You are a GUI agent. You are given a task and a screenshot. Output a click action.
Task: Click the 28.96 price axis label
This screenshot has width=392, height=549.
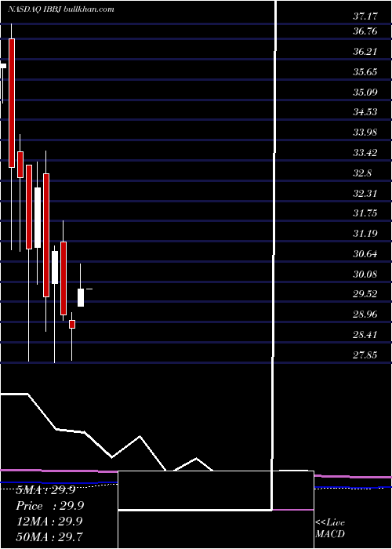pos(365,314)
